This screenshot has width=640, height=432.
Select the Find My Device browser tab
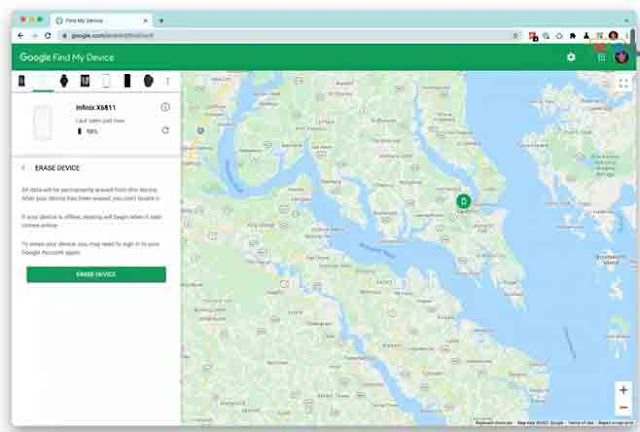click(x=101, y=20)
